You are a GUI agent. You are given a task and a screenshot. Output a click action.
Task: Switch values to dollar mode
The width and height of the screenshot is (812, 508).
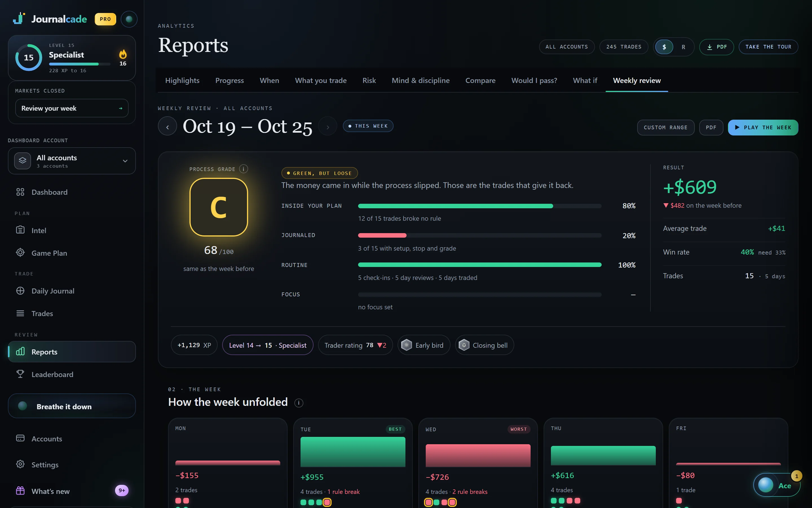coord(664,47)
